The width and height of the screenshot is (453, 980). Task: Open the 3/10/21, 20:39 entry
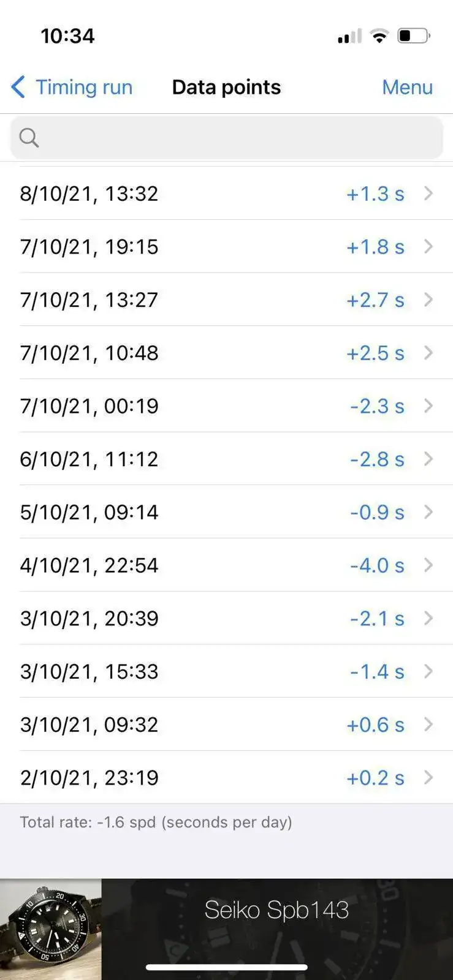pos(226,618)
